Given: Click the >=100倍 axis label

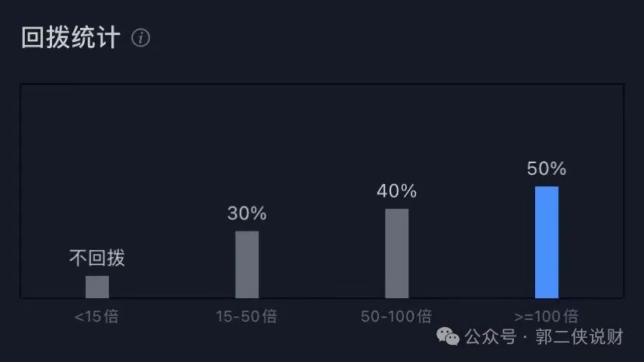Looking at the screenshot, I should 547,317.
